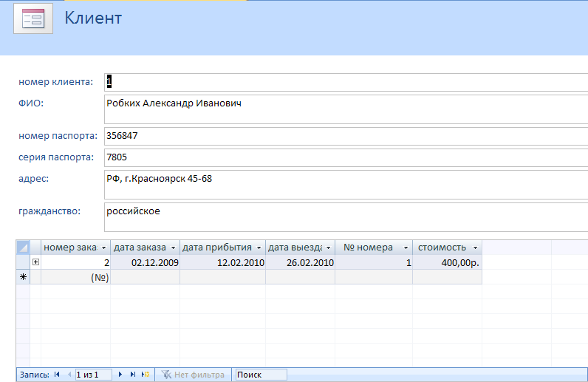Image resolution: width=588 pixels, height=382 pixels.
Task: Click the дата прибытия column header
Action: 223,248
